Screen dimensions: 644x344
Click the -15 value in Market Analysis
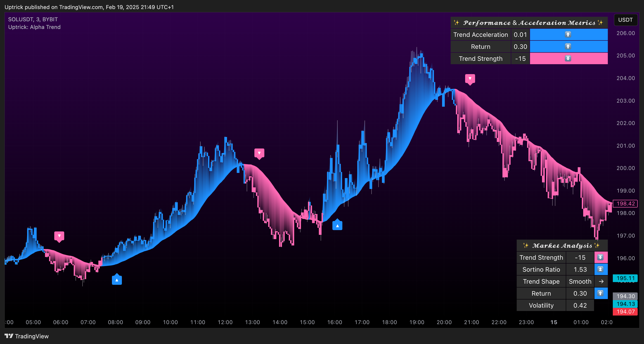580,257
